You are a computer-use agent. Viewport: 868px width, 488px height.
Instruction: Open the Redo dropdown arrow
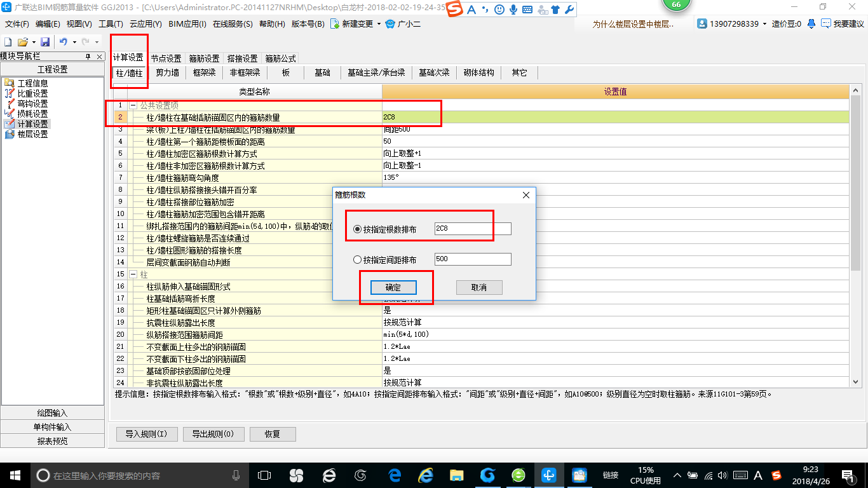(95, 42)
